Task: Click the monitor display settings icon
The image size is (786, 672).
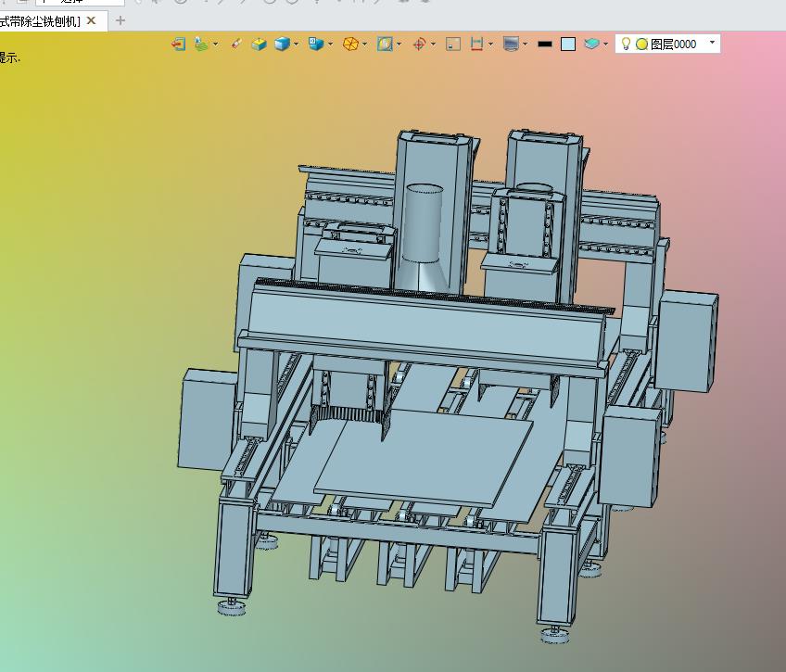Action: click(511, 44)
